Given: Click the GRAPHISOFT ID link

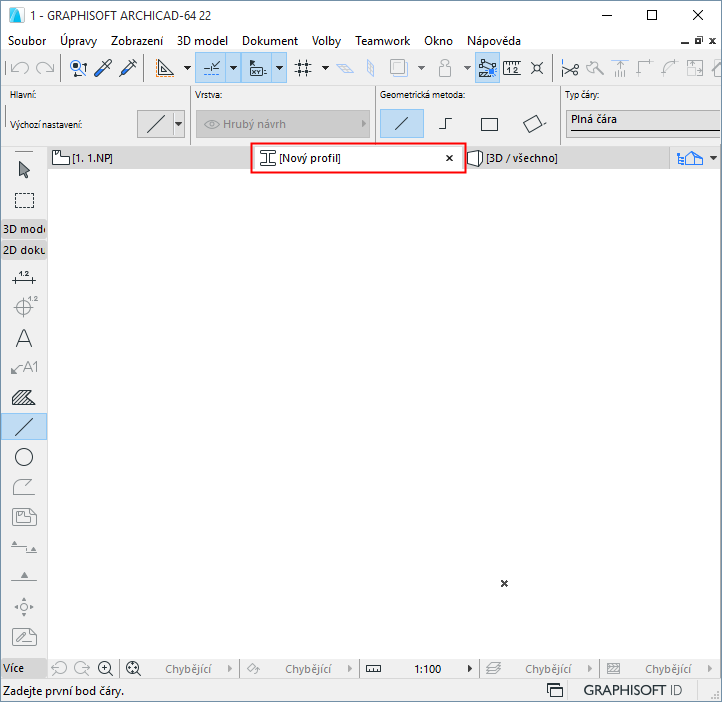Looking at the screenshot, I should click(633, 690).
